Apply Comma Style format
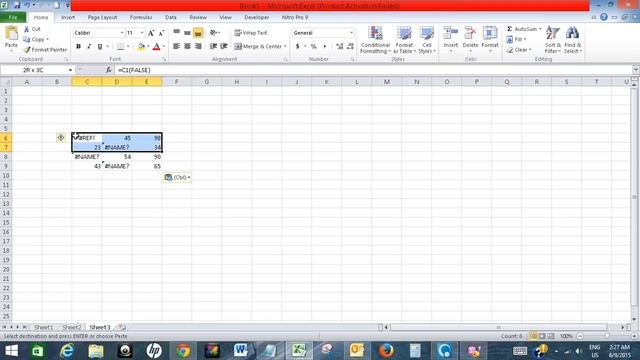The width and height of the screenshot is (640, 360). point(324,47)
